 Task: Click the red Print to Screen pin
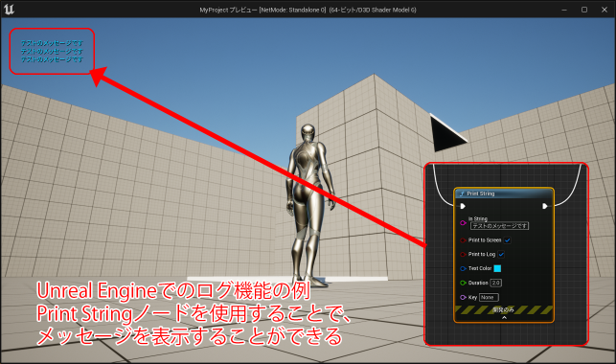(463, 240)
